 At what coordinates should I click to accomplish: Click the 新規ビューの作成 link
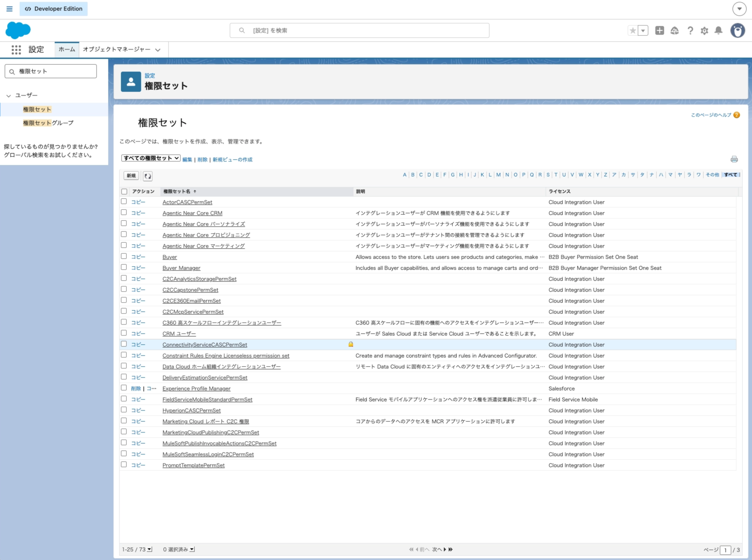click(233, 160)
